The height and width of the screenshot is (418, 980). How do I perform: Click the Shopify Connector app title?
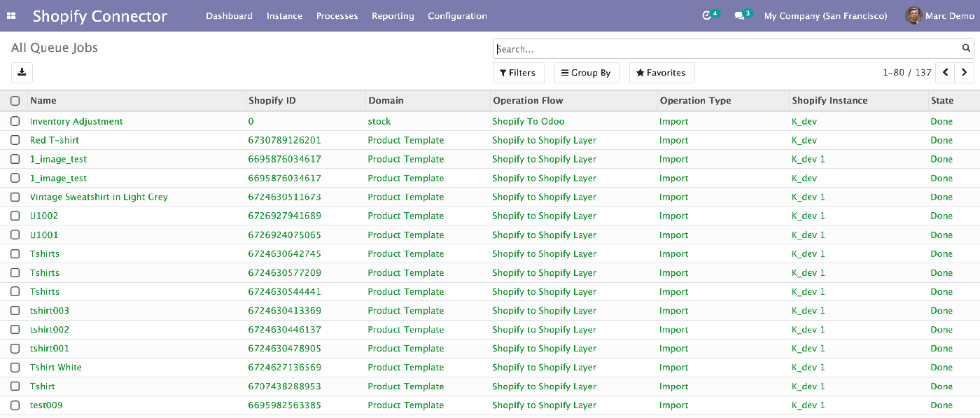click(x=100, y=16)
